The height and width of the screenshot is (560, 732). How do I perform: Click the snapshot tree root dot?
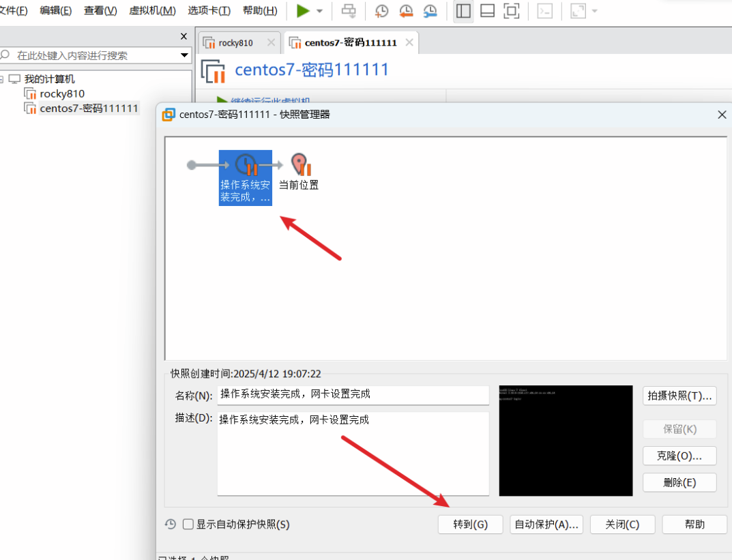point(192,165)
